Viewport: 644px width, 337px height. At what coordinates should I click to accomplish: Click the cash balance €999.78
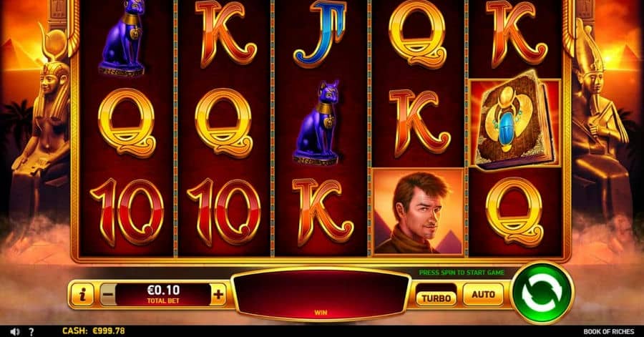[94, 331]
